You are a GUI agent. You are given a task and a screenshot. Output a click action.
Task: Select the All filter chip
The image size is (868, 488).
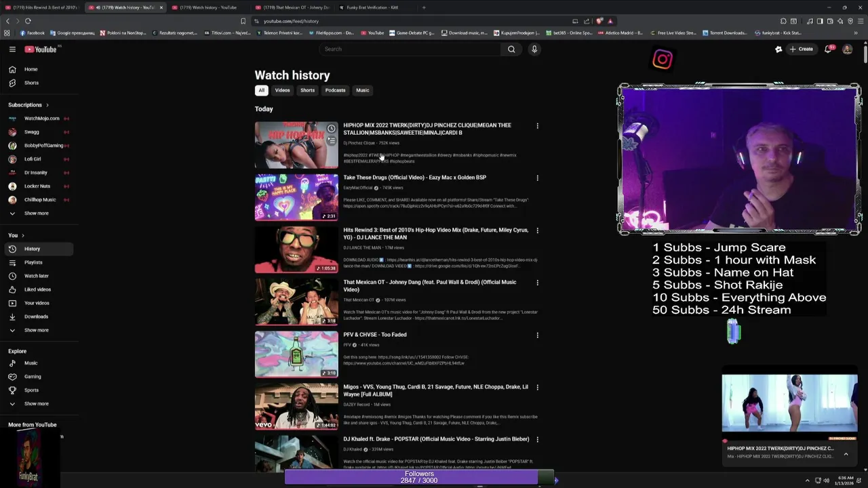[x=261, y=90]
